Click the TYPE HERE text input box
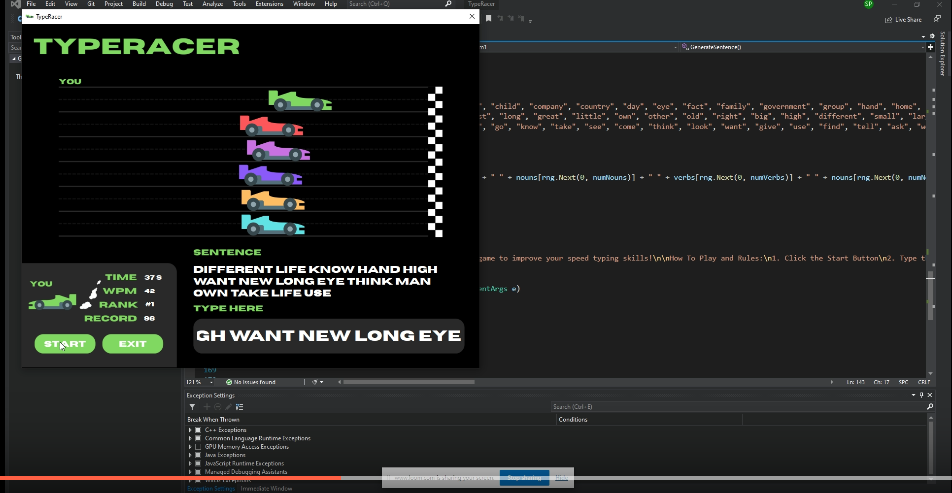The image size is (952, 493). (328, 336)
